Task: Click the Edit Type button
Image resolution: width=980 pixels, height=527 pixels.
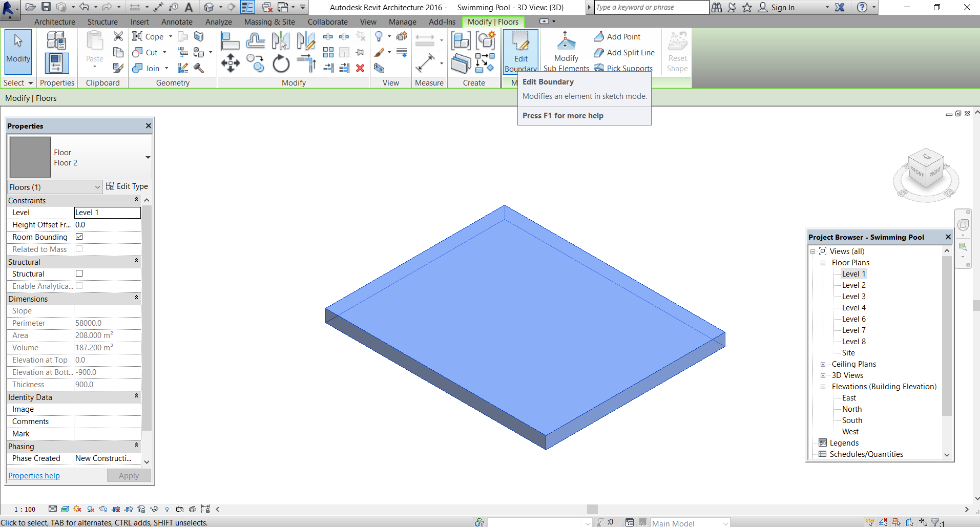Action: click(128, 186)
